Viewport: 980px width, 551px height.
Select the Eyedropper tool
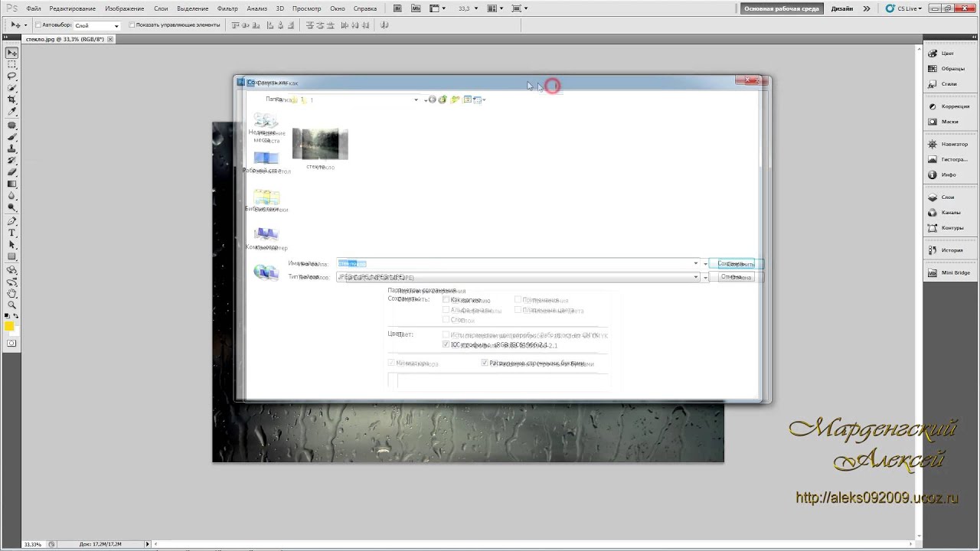point(11,112)
